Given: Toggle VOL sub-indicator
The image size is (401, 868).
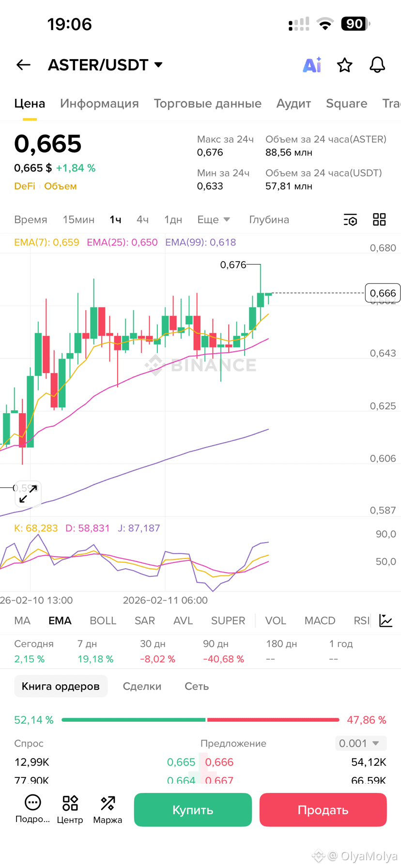Looking at the screenshot, I should (x=276, y=620).
